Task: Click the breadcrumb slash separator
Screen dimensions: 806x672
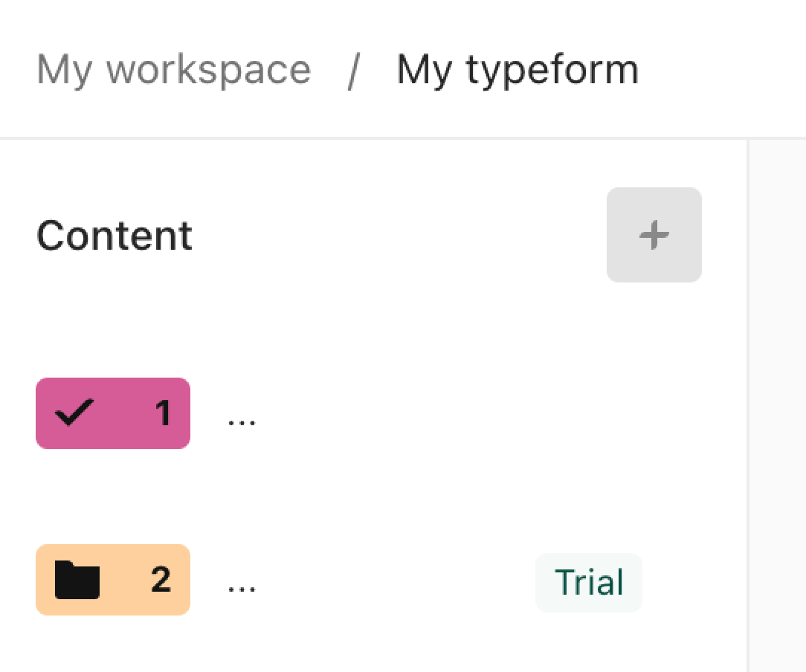Action: tap(353, 71)
